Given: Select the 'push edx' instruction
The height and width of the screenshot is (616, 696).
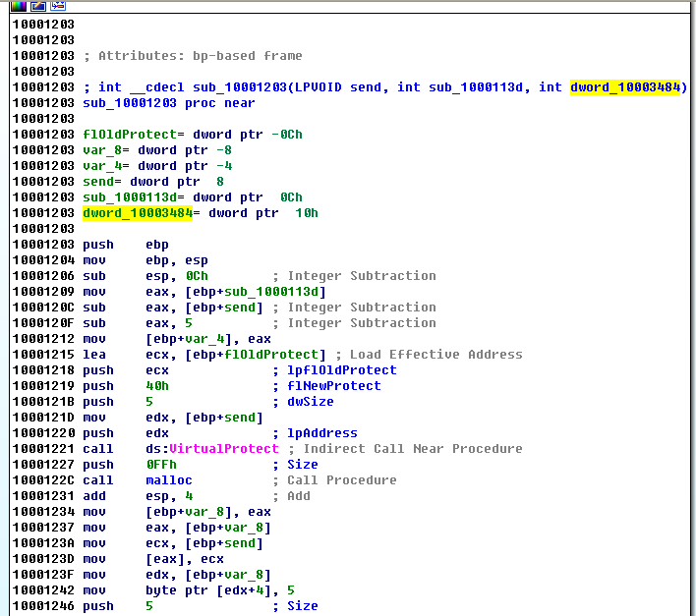Looking at the screenshot, I should [x=126, y=433].
